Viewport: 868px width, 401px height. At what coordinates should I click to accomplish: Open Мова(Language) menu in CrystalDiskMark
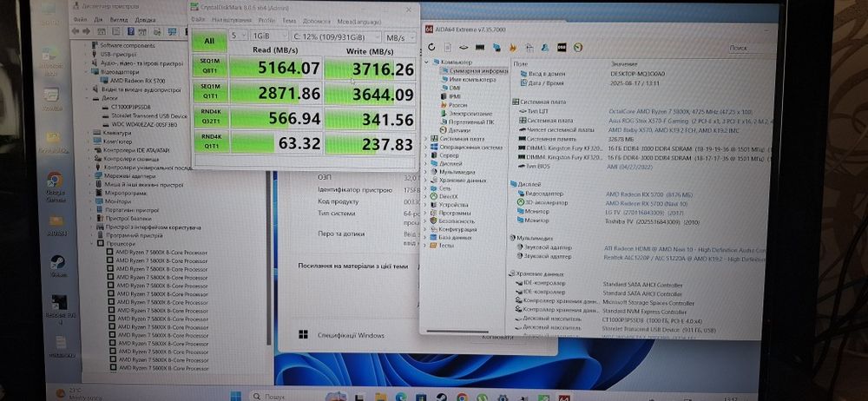click(359, 23)
